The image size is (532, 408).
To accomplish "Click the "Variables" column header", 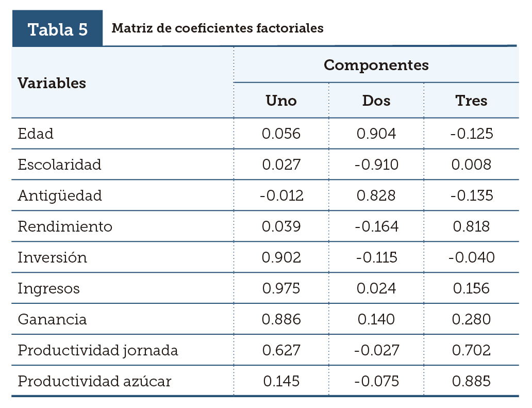I will [52, 83].
